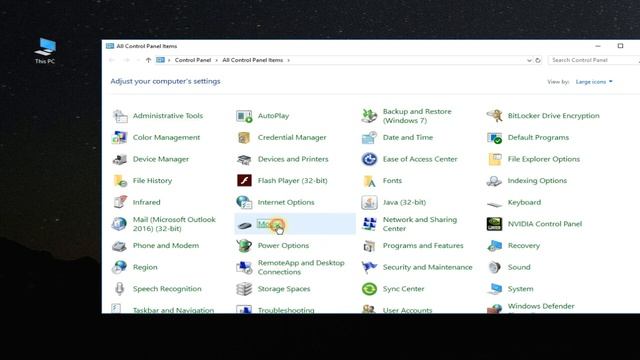Click the Forward arrow navigation button
The image size is (640, 360).
tap(127, 60)
